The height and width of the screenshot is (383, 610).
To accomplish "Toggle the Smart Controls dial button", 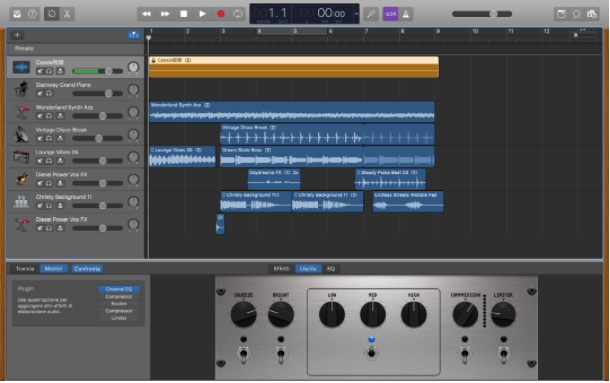I will click(x=51, y=14).
